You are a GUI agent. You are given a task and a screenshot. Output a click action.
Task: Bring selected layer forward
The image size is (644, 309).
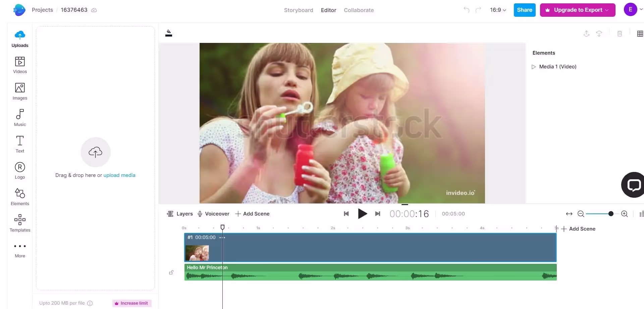tap(586, 34)
